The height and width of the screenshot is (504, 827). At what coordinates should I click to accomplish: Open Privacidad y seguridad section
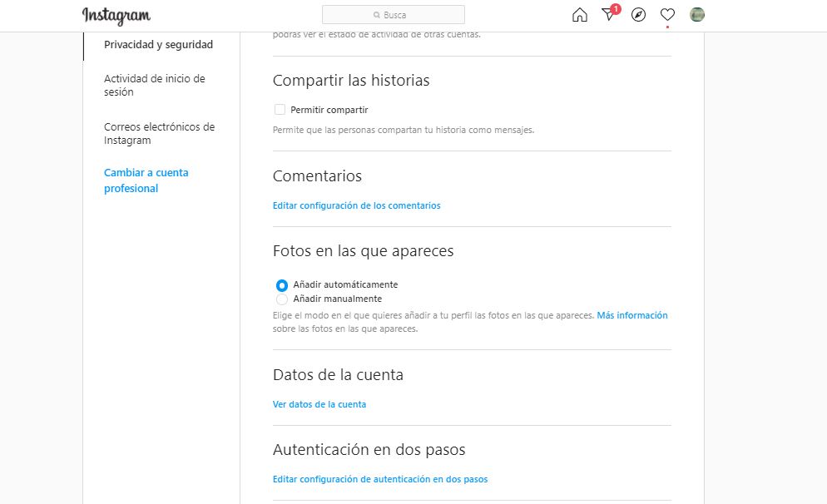(157, 44)
